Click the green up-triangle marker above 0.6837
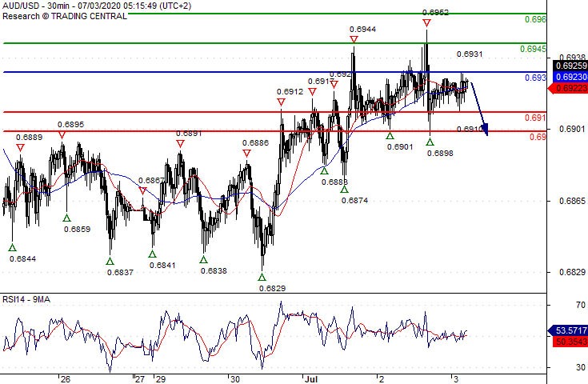The width and height of the screenshot is (588, 384). click(110, 261)
